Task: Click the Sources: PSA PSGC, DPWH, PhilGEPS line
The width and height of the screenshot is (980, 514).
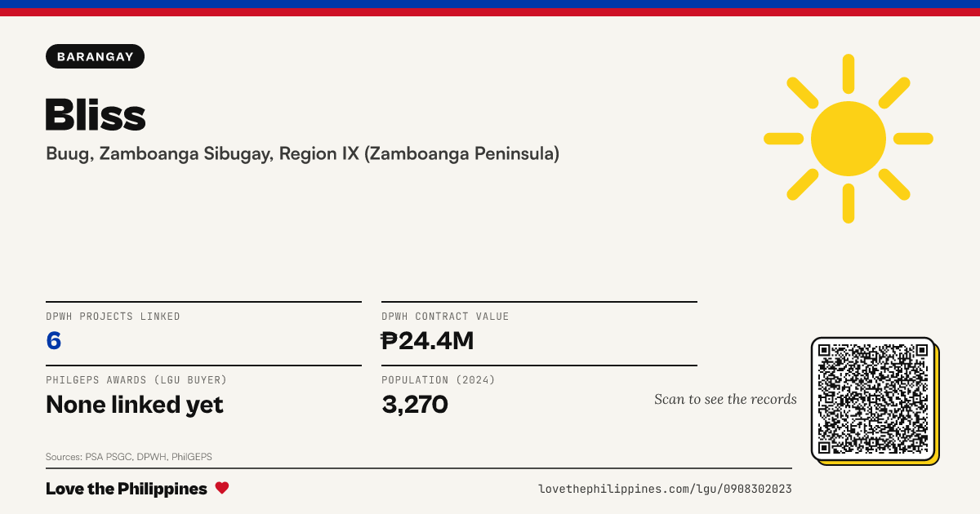Action: 129,457
